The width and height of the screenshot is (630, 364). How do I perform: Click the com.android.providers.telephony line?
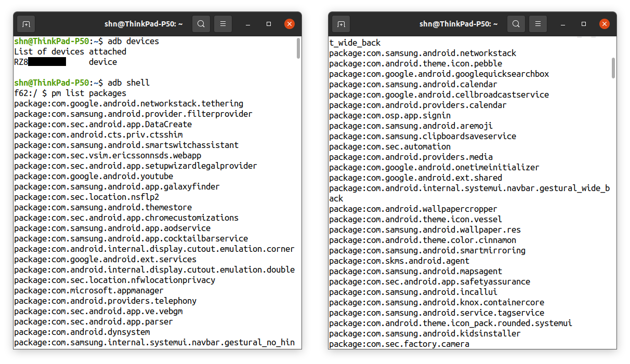(x=106, y=301)
